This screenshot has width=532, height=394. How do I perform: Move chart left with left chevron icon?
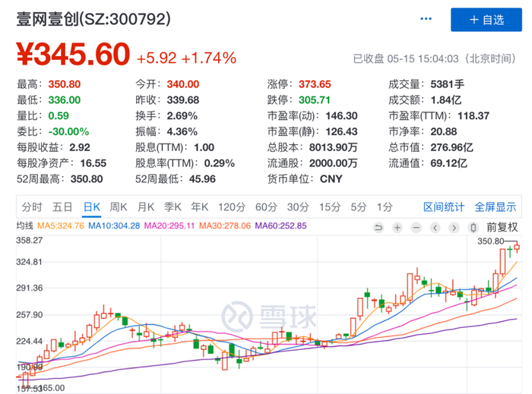[435, 228]
